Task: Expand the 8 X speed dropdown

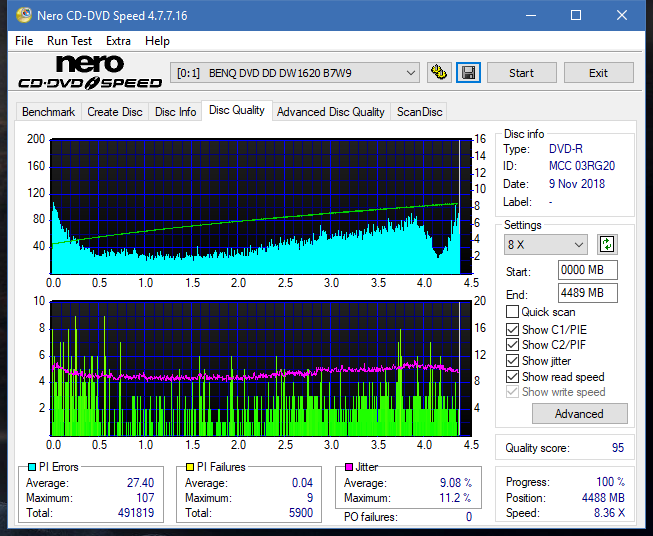Action: pyautogui.click(x=545, y=244)
